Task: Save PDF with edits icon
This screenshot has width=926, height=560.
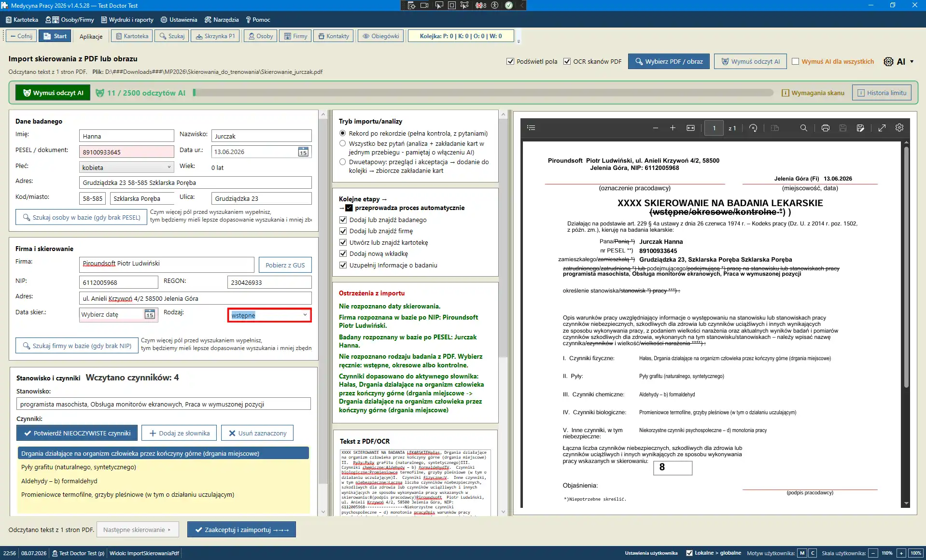Action: pos(860,128)
